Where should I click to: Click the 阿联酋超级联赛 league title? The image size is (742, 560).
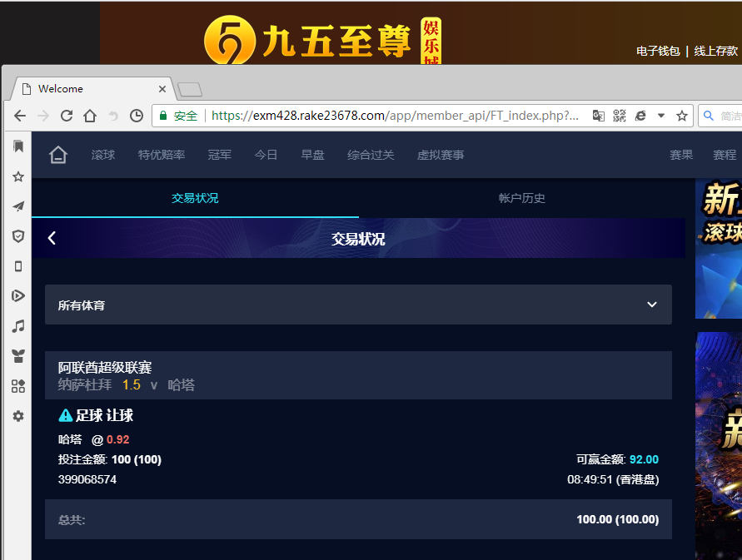(105, 368)
